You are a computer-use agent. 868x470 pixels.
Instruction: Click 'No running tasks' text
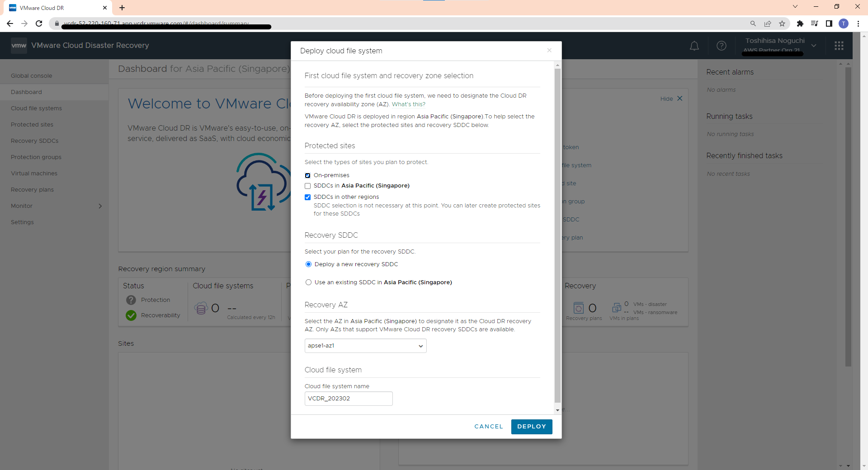[730, 134]
